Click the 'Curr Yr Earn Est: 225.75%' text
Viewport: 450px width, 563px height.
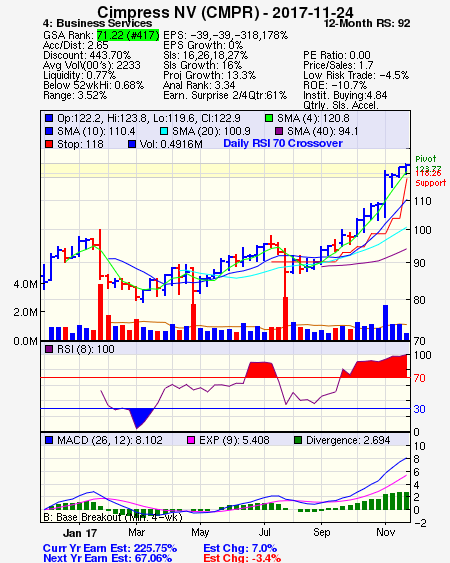(x=110, y=548)
